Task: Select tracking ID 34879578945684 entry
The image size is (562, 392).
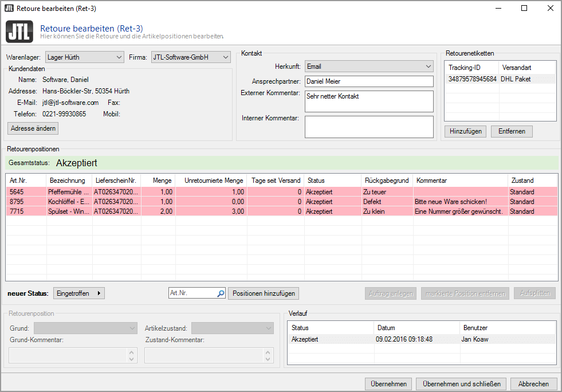Action: 472,79
